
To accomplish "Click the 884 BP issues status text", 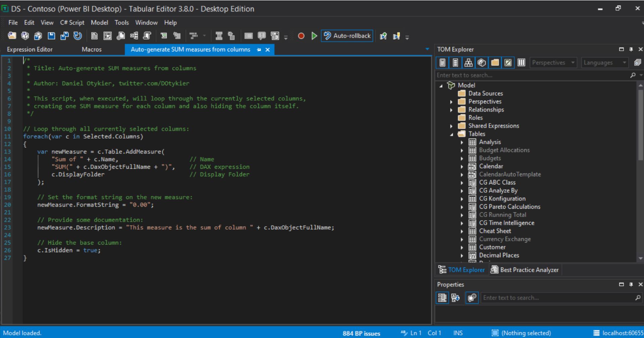I will pos(361,333).
